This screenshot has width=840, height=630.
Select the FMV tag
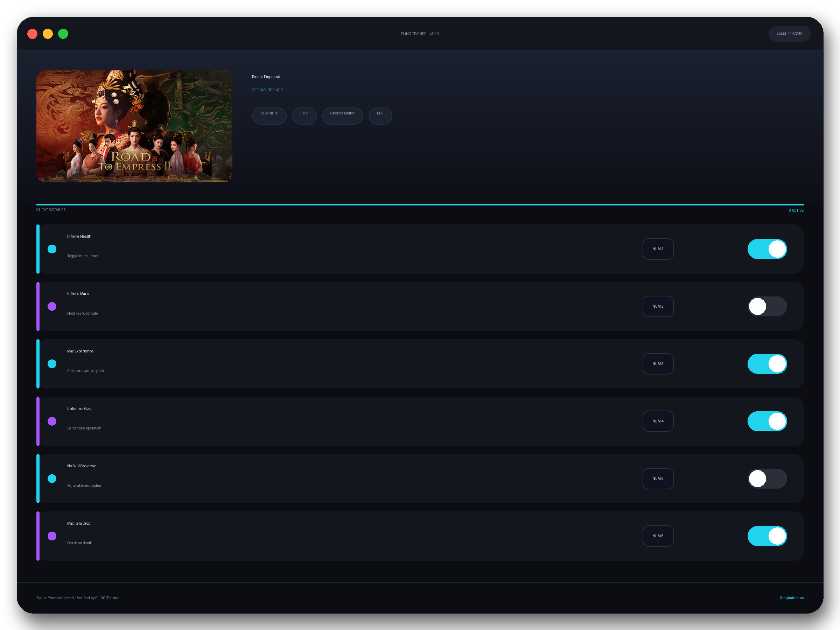click(x=304, y=116)
